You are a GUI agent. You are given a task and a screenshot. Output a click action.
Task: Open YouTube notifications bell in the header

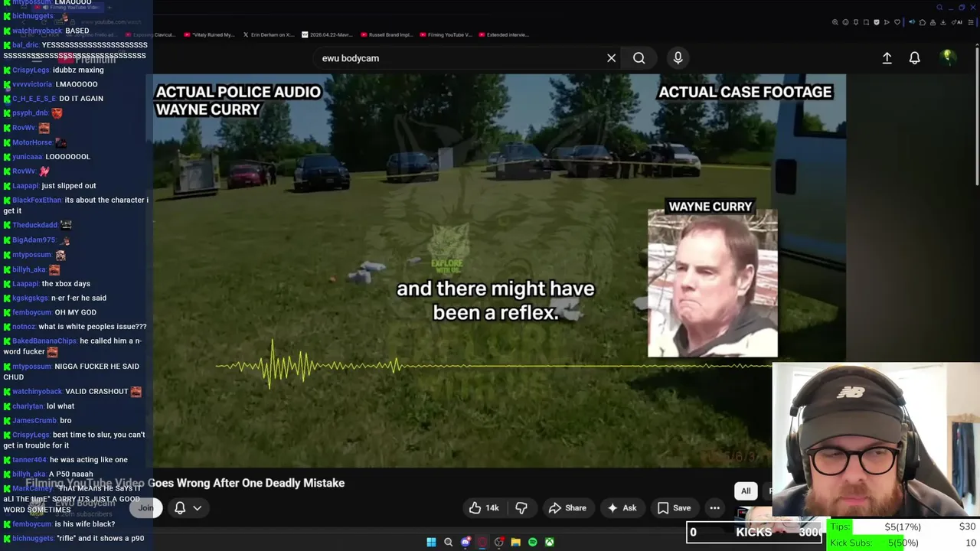click(914, 58)
